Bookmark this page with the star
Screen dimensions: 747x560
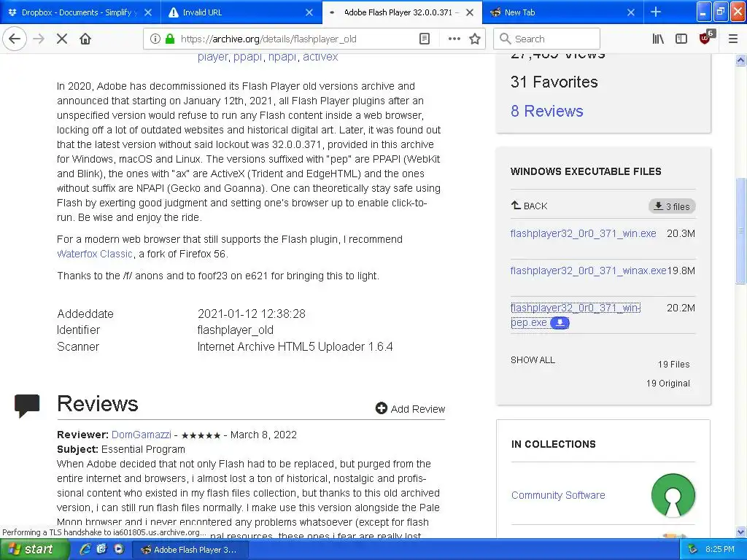474,39
